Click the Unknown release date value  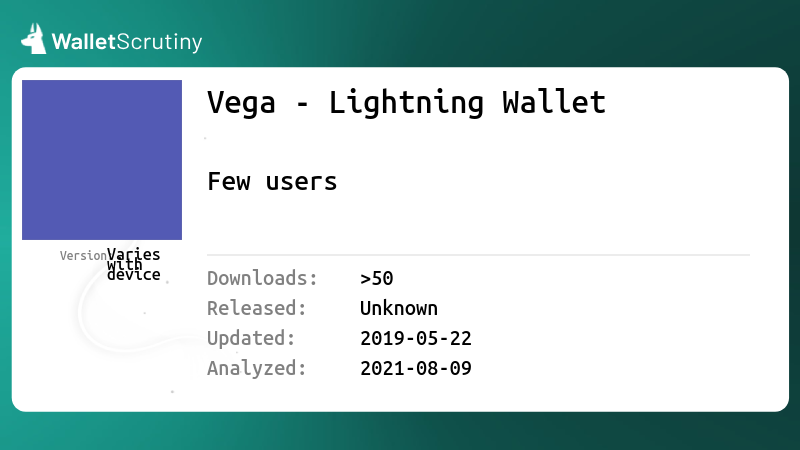[399, 308]
